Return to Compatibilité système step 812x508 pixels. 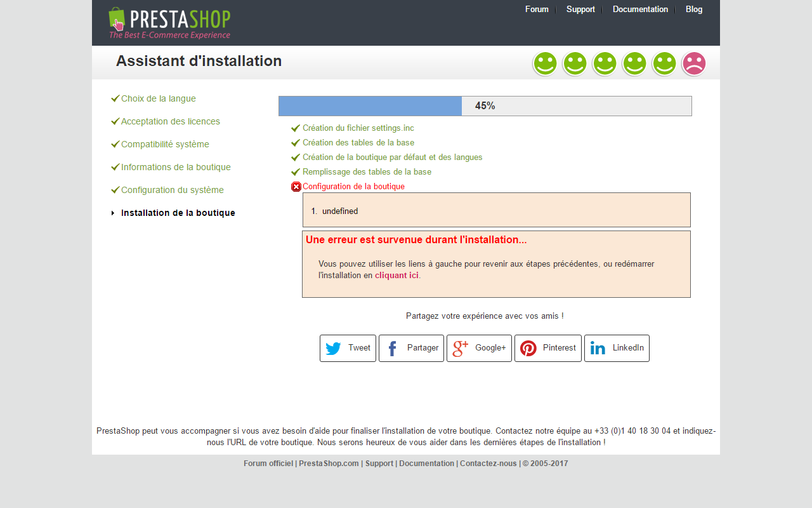(x=165, y=144)
